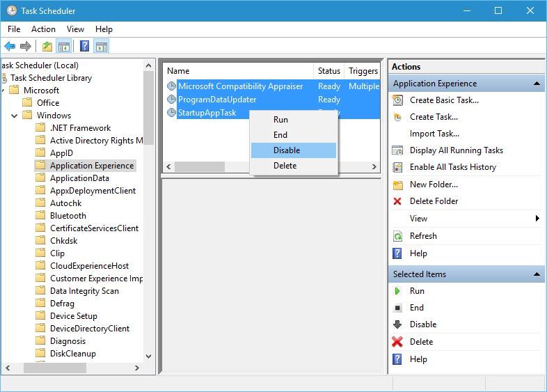Click the Back arrow toolbar icon
Screen dimensions: 547x392
click(x=10, y=46)
